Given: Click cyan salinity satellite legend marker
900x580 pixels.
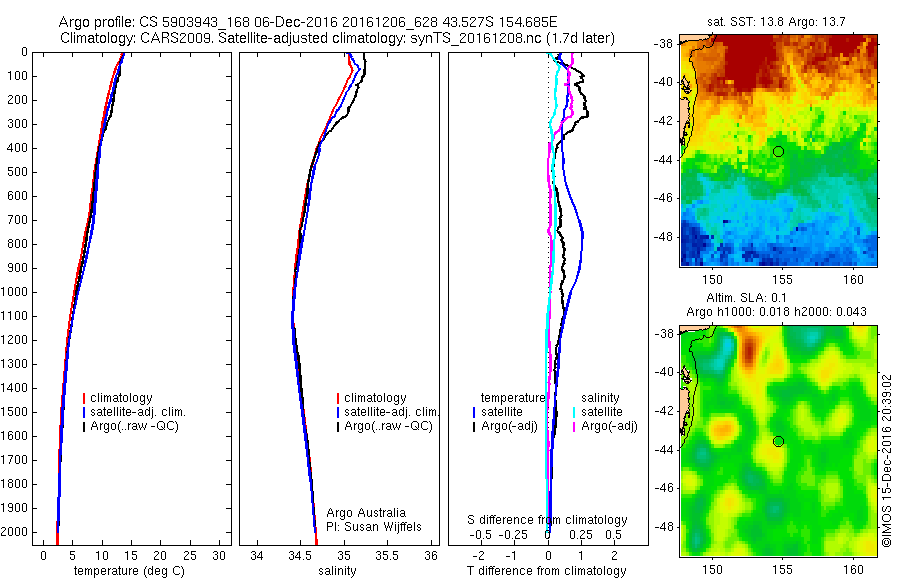Looking at the screenshot, I should [574, 412].
